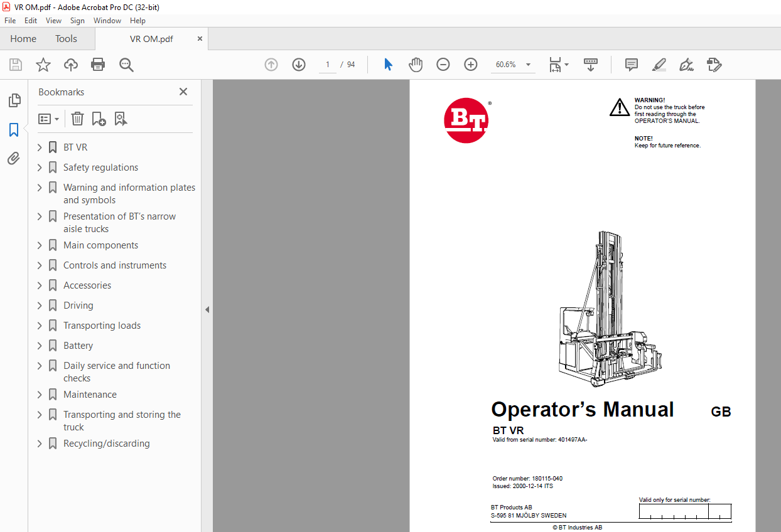Click the cloud upload icon

point(71,65)
